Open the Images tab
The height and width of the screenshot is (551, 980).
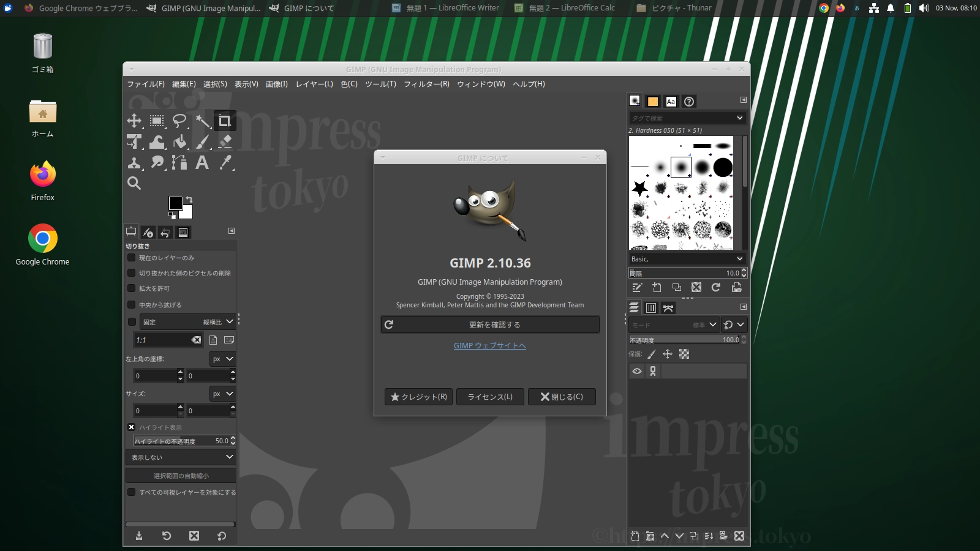coord(183,232)
